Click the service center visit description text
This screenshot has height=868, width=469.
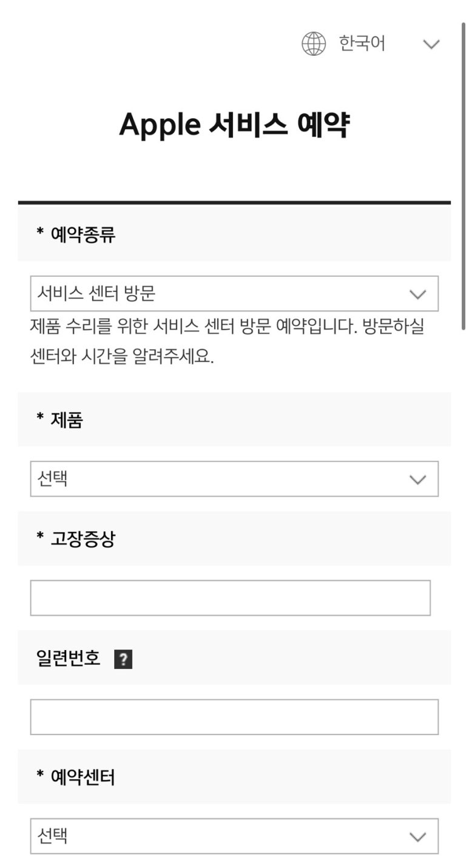pos(228,341)
